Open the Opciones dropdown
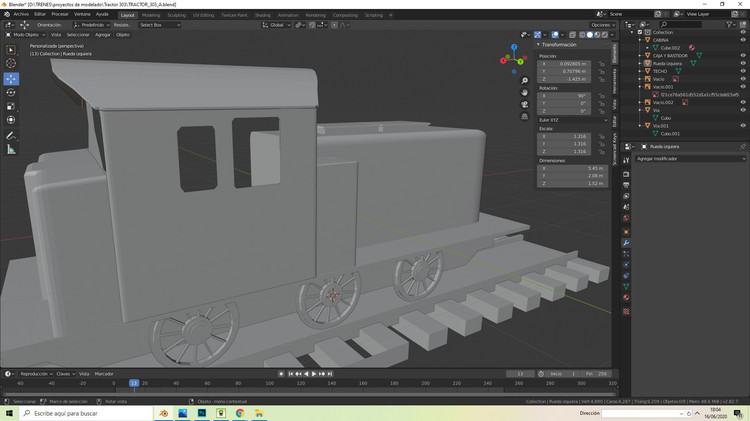The width and height of the screenshot is (750, 421). (603, 25)
